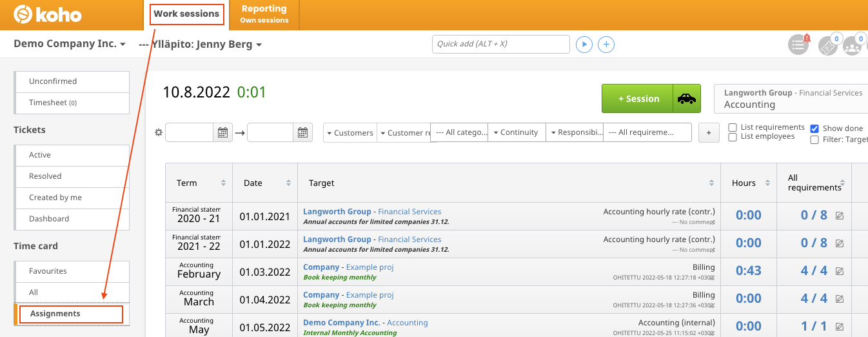The image size is (868, 337).
Task: Open Financial Services link in 2021 - 22 row
Action: (409, 240)
